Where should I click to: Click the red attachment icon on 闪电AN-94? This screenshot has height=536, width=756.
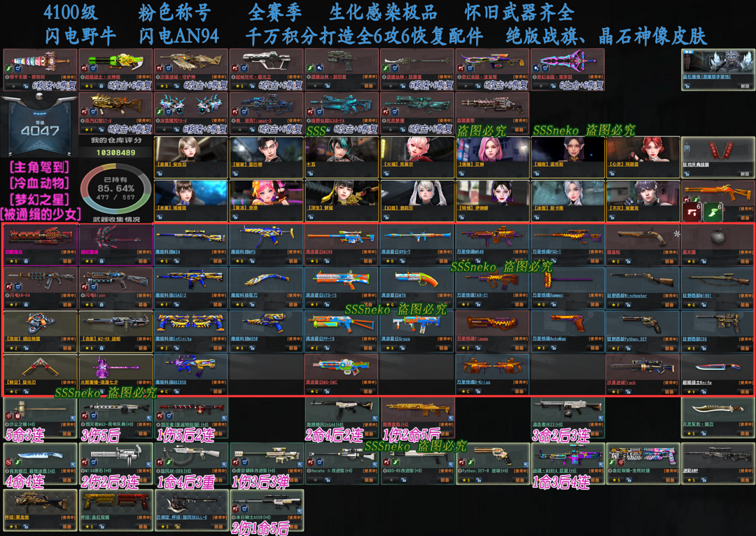(8, 287)
